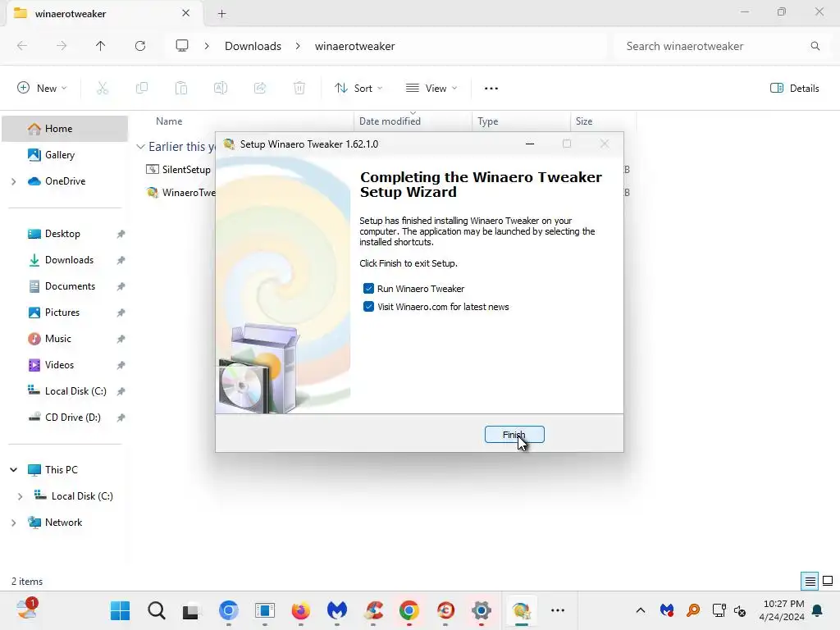Image resolution: width=840 pixels, height=630 pixels.
Task: Click the search magnifier icon in Explorer
Action: (815, 46)
